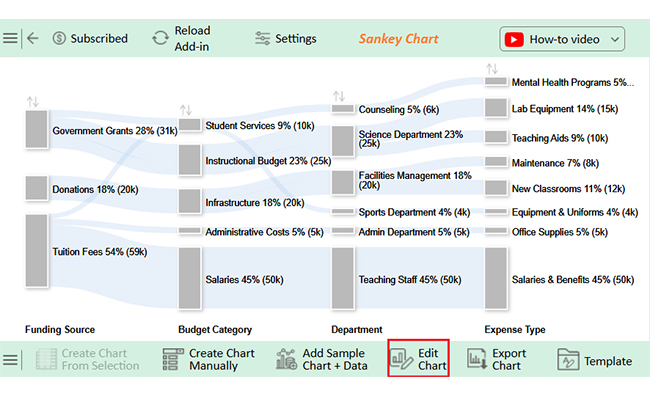Click the Edit Chart button
This screenshot has width=650, height=396.
pos(418,359)
